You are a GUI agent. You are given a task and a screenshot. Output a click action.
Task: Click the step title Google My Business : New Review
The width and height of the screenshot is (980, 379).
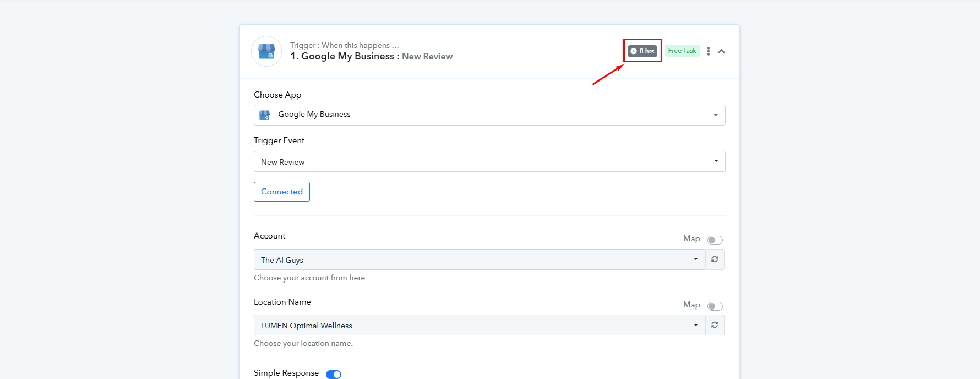372,56
